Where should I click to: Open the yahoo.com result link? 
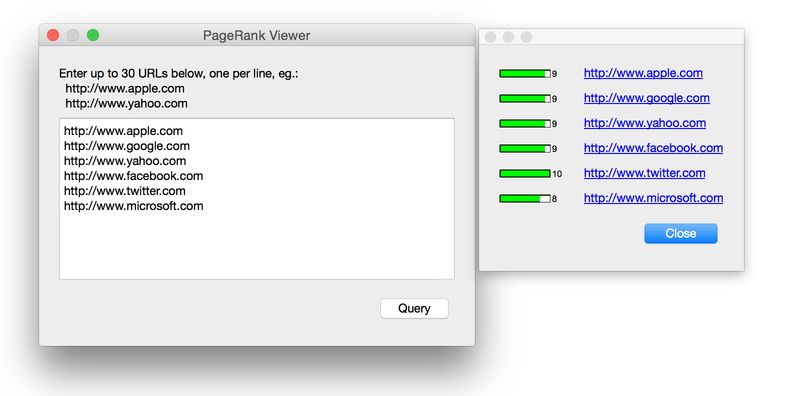[x=645, y=123]
